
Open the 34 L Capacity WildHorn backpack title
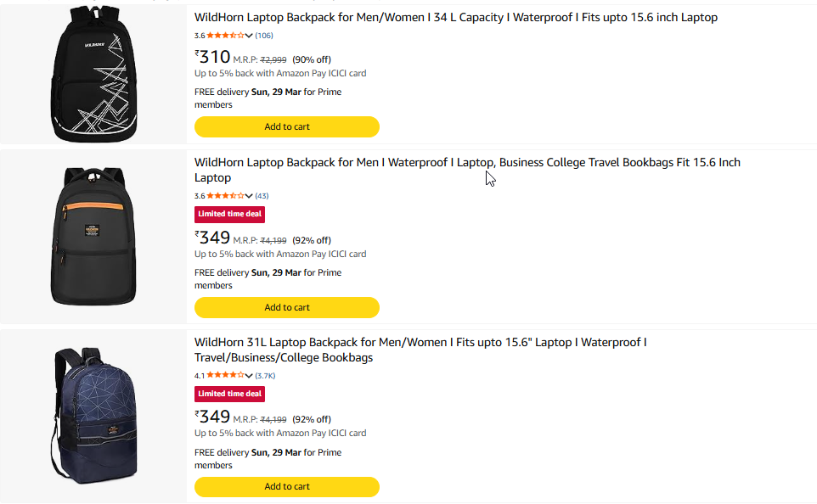click(x=455, y=18)
